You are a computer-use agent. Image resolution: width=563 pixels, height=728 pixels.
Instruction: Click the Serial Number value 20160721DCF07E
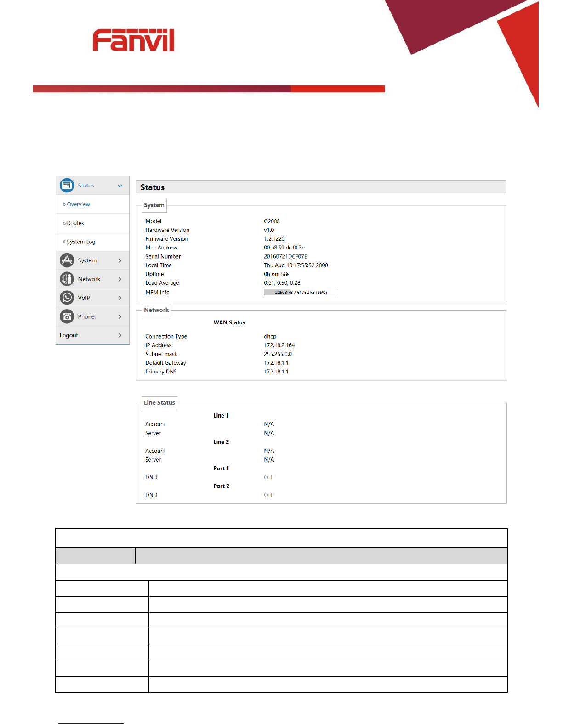(285, 256)
